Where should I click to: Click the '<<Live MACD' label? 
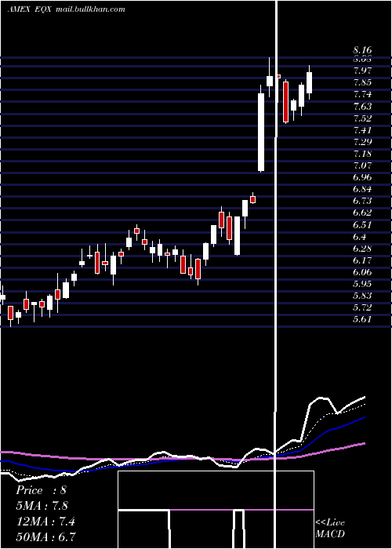330,528
